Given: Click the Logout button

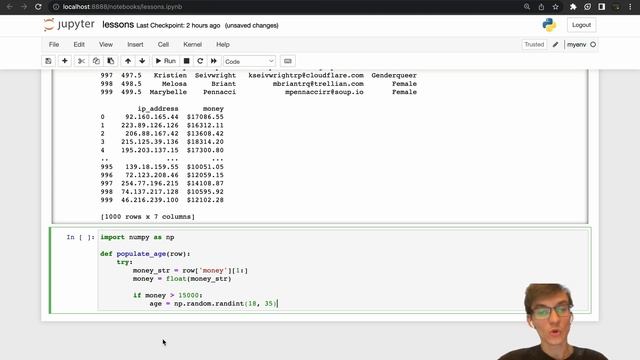Looking at the screenshot, I should pos(581,25).
